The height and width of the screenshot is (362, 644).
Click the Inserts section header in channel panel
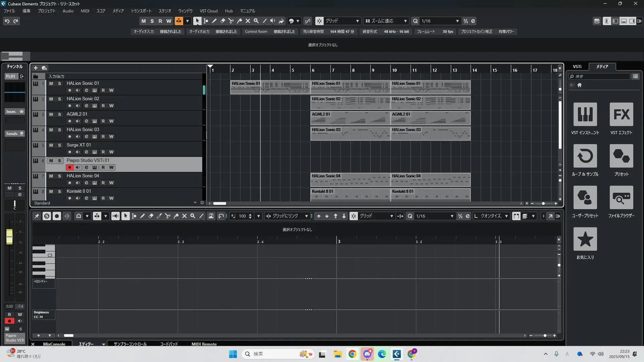[11, 112]
